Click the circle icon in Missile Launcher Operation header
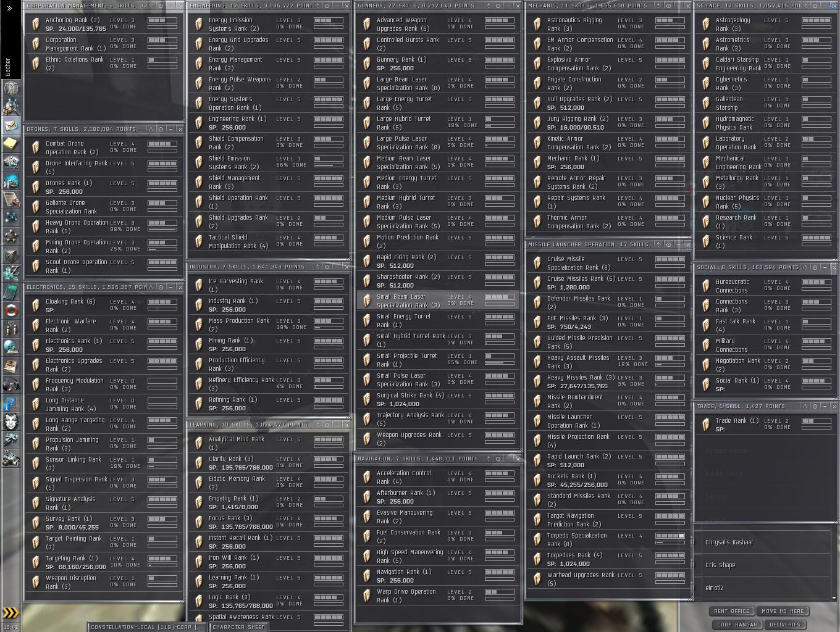Screen dimensions: 840x632 (x=669, y=244)
